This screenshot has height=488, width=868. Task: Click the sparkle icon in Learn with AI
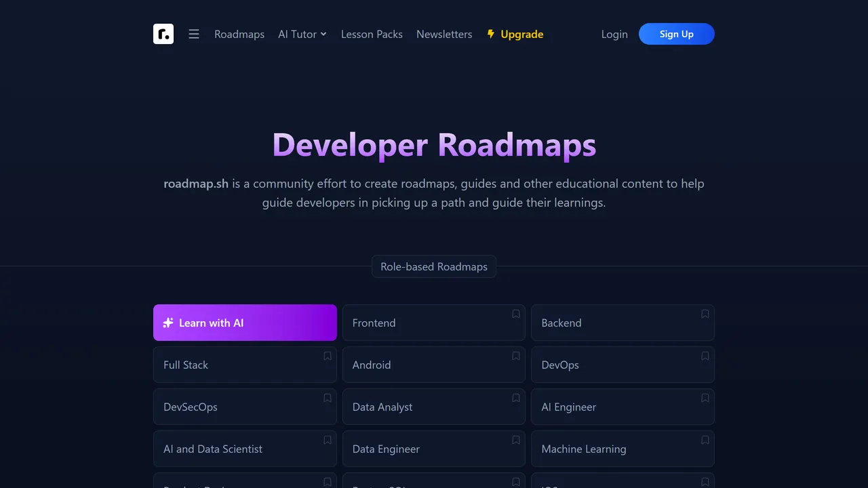tap(168, 323)
